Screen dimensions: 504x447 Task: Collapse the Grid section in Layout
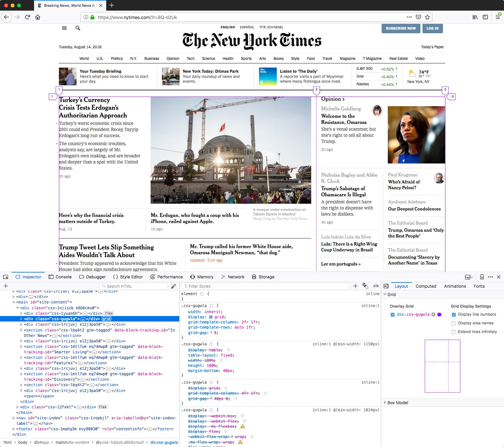[385, 294]
